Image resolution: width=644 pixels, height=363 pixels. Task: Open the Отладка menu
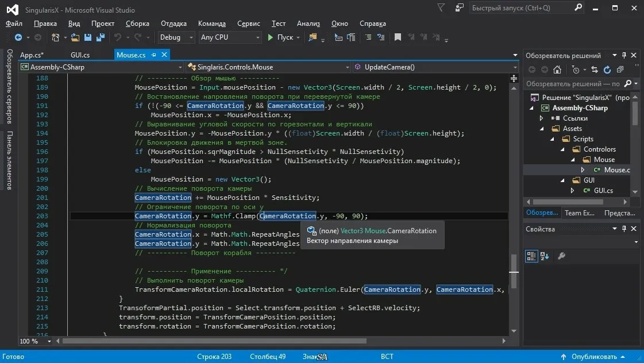click(x=173, y=24)
